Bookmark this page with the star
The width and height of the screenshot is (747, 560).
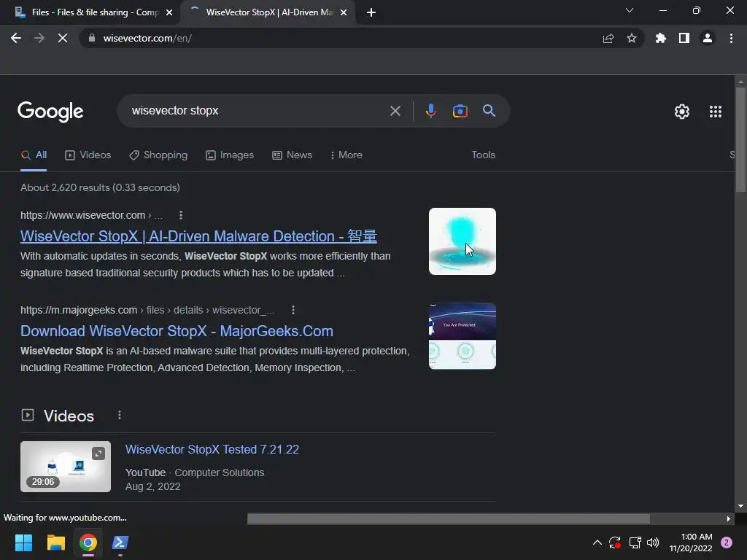click(632, 38)
